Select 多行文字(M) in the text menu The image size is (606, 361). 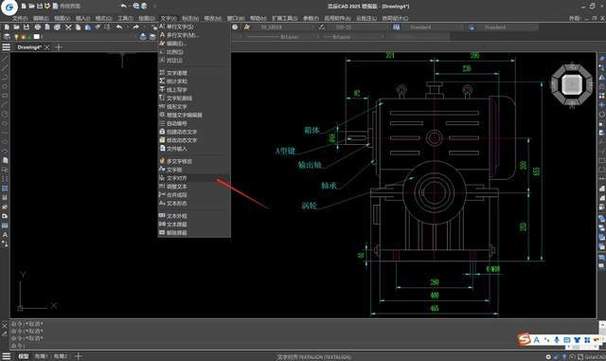coord(194,35)
